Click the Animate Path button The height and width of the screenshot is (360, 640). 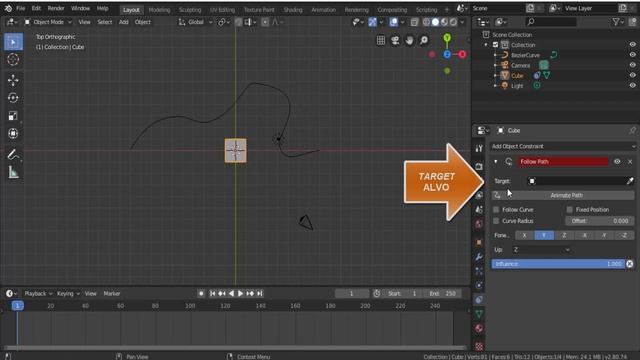563,196
